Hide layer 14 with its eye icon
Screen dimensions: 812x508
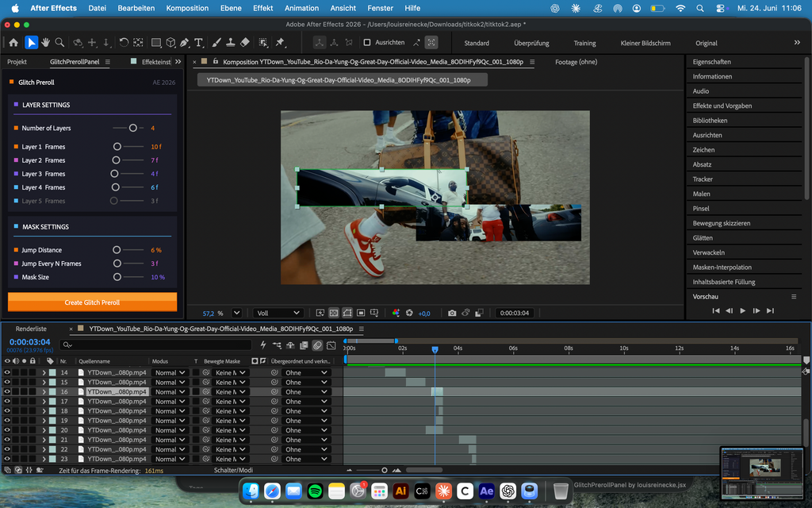(7, 372)
